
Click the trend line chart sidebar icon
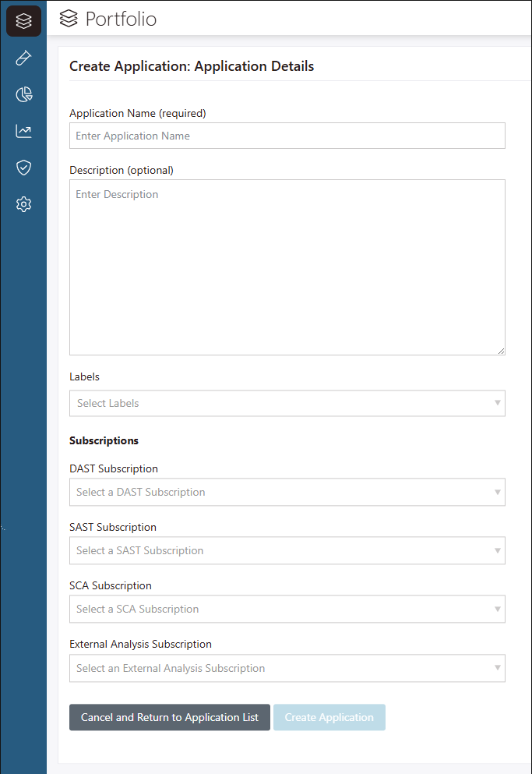click(23, 131)
